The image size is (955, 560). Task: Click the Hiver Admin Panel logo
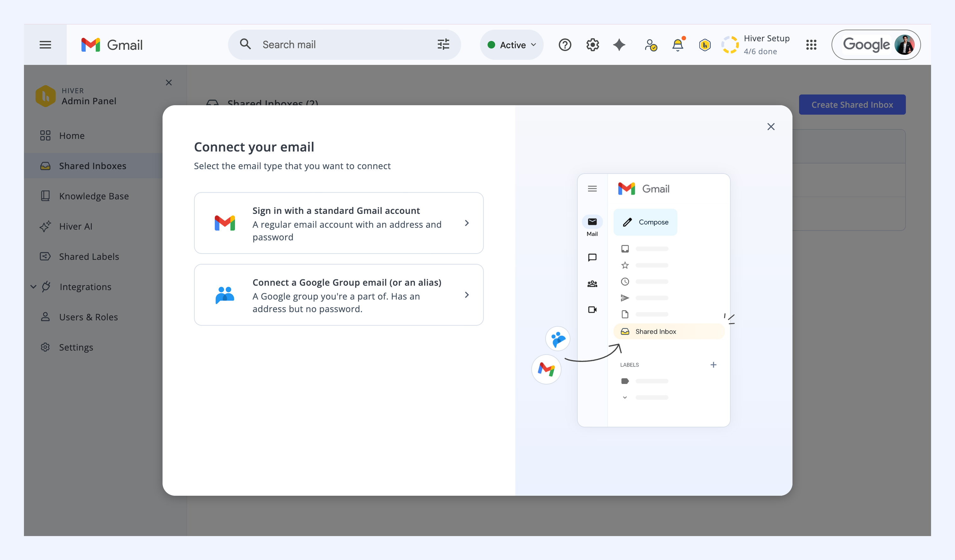click(45, 96)
